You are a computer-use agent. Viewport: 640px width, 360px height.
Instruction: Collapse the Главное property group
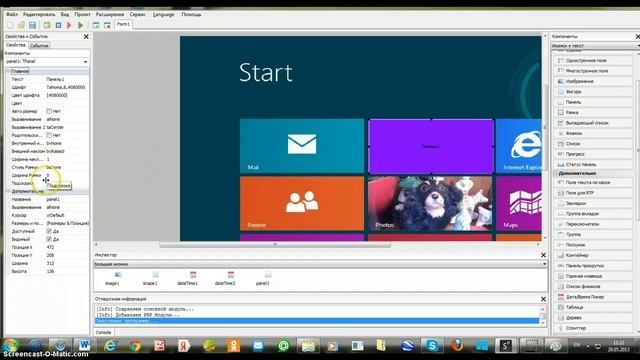click(x=8, y=71)
